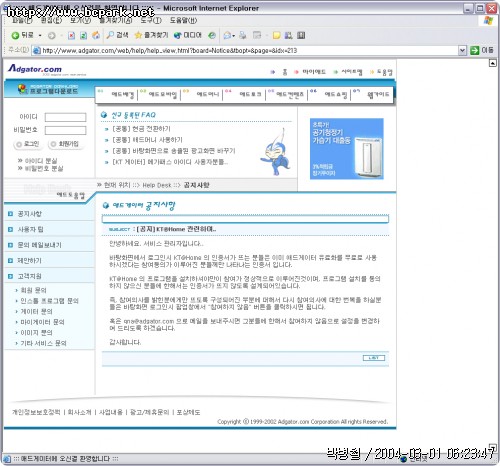
Task: Click the 프로그램다운로드 download banner
Action: coord(49,89)
